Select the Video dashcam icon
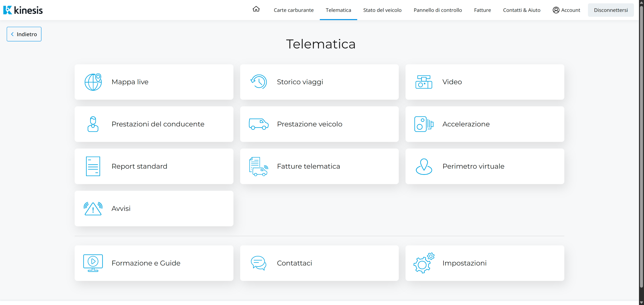 point(424,82)
